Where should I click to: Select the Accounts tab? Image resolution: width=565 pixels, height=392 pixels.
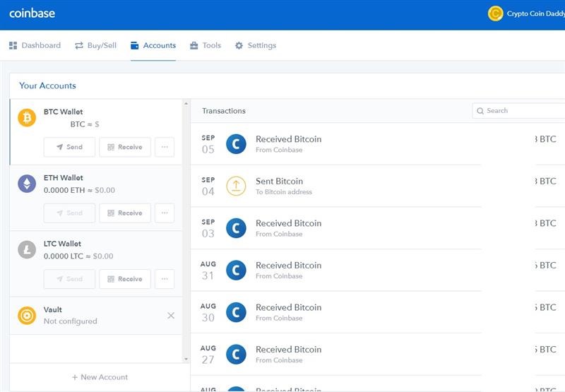tap(153, 45)
